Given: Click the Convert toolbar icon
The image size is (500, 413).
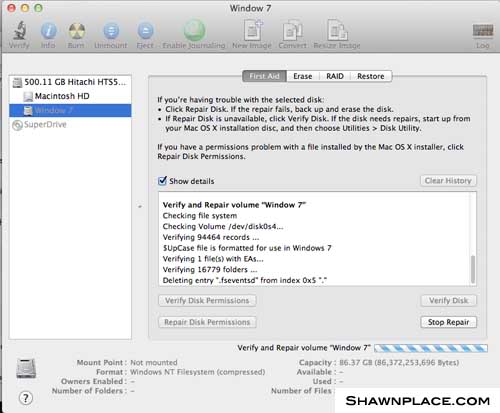Looking at the screenshot, I should coord(292,31).
